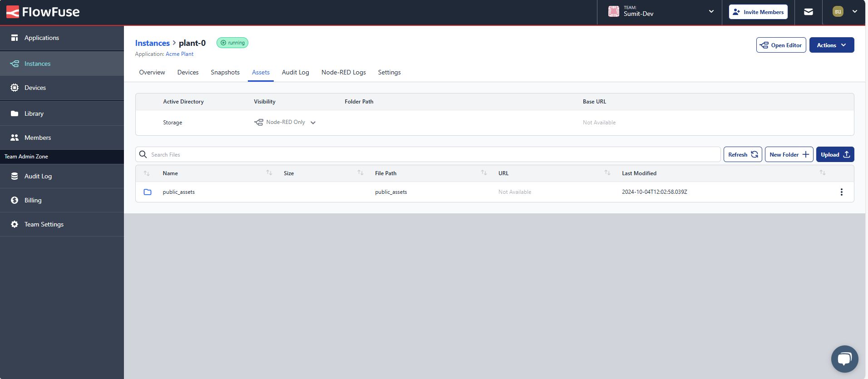868x379 pixels.
Task: Click the Not Available base URL text
Action: coord(599,123)
